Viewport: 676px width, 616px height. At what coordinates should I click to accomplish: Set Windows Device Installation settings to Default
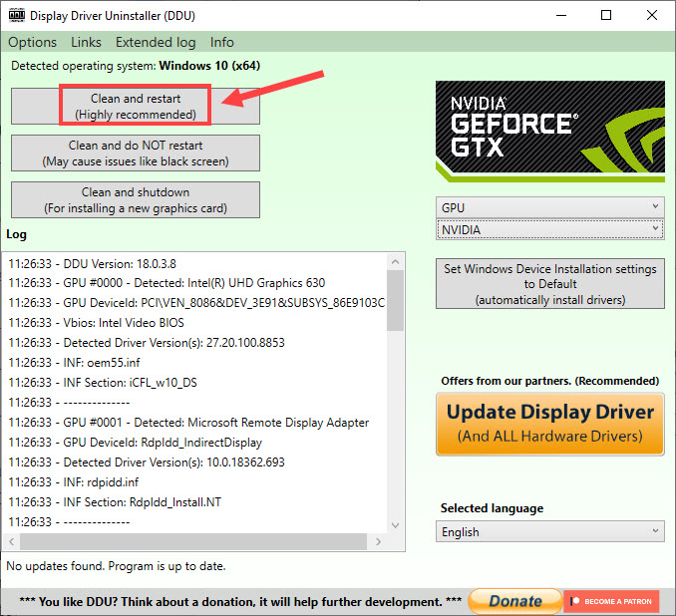[549, 284]
